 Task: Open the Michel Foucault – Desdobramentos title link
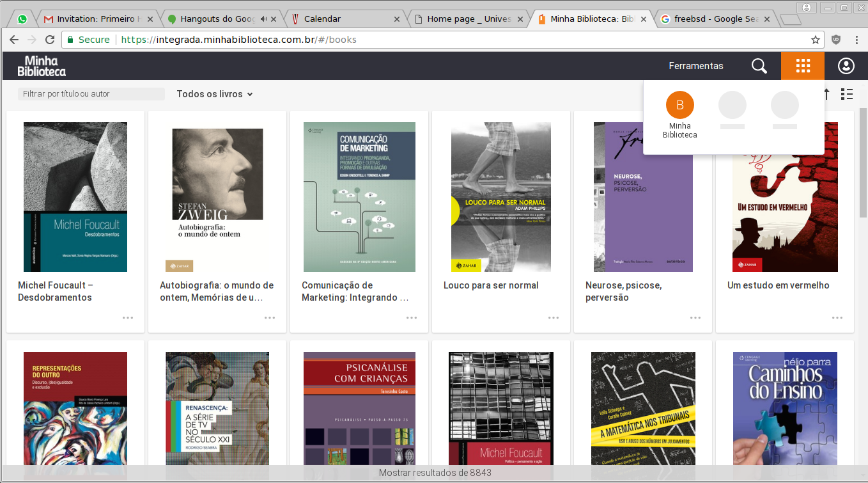tap(56, 291)
